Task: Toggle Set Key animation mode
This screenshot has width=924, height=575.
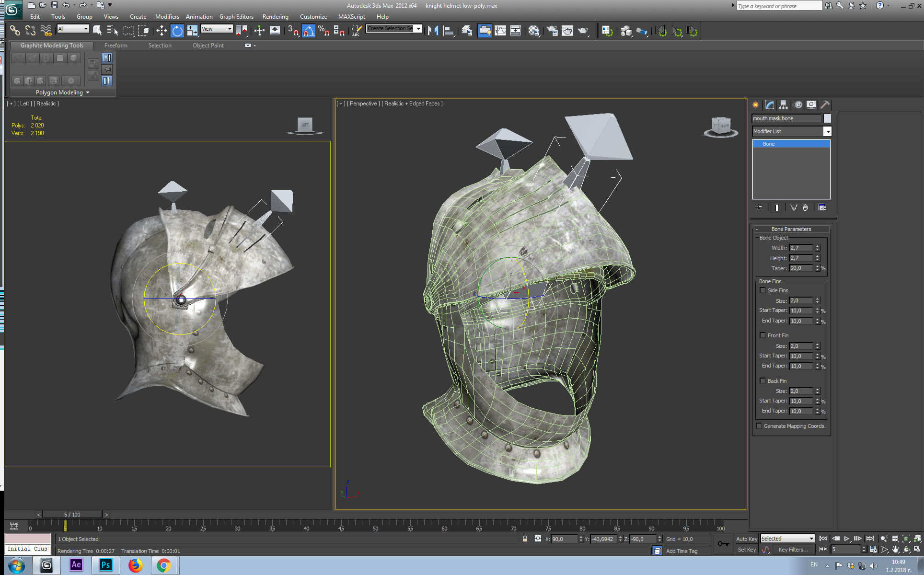Action: tap(746, 550)
